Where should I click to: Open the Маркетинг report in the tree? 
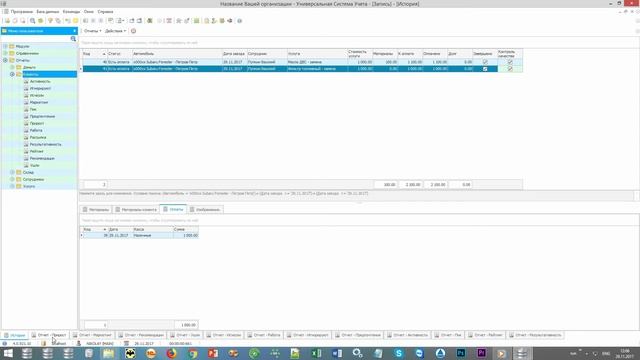pos(39,102)
